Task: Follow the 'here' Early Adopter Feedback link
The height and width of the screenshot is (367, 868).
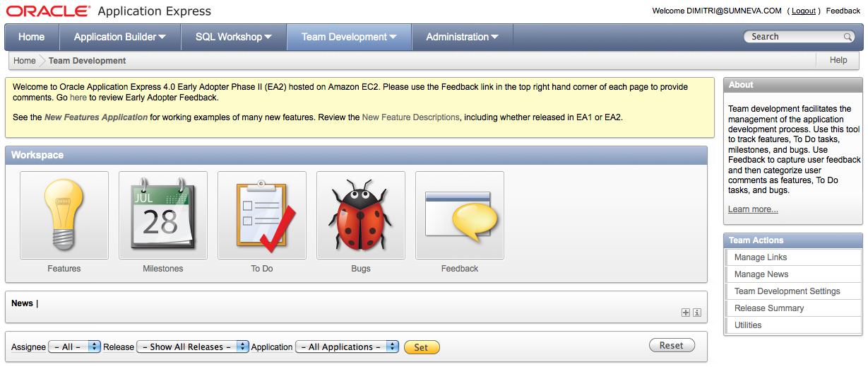Action: pos(78,98)
